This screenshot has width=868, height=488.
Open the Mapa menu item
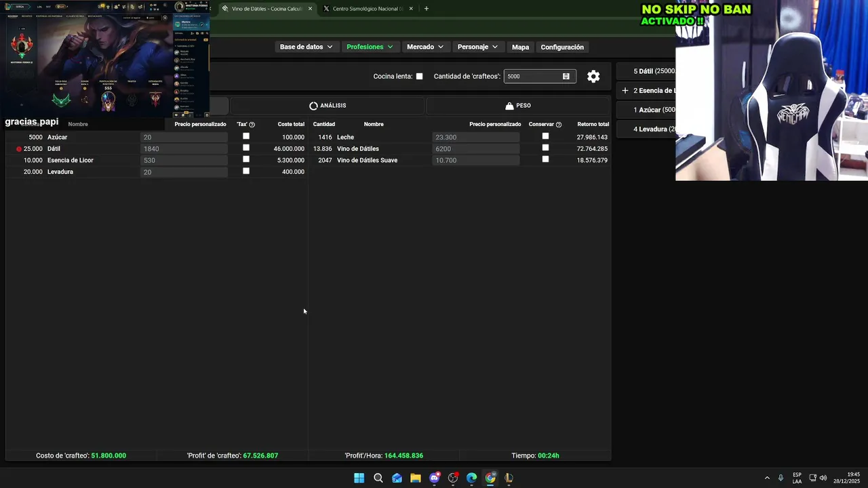click(x=520, y=47)
